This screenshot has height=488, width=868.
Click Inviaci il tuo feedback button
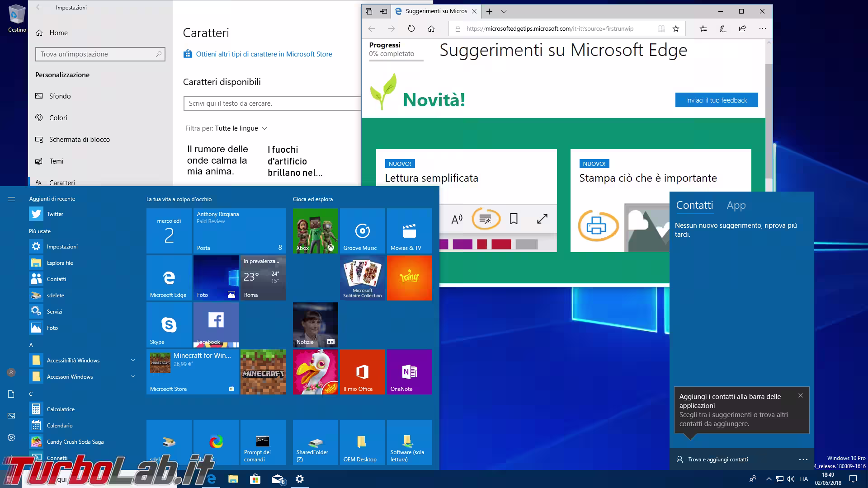pos(717,100)
